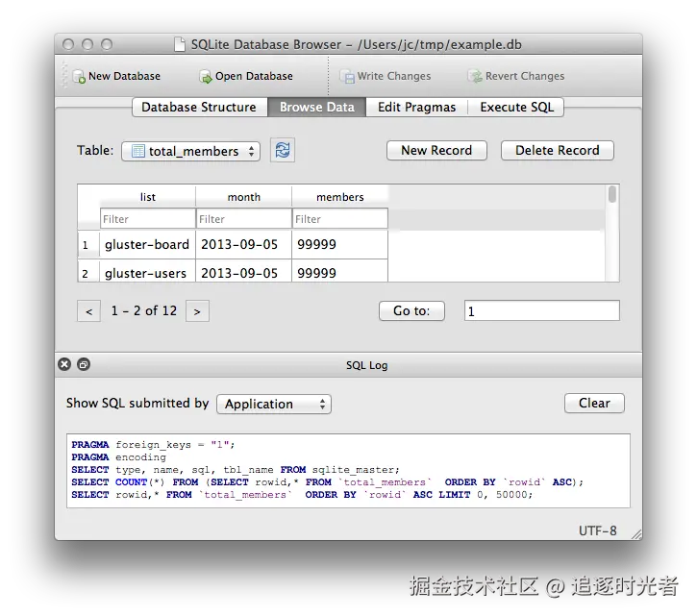Click the Go to: button
The width and height of the screenshot is (697, 616).
411,310
